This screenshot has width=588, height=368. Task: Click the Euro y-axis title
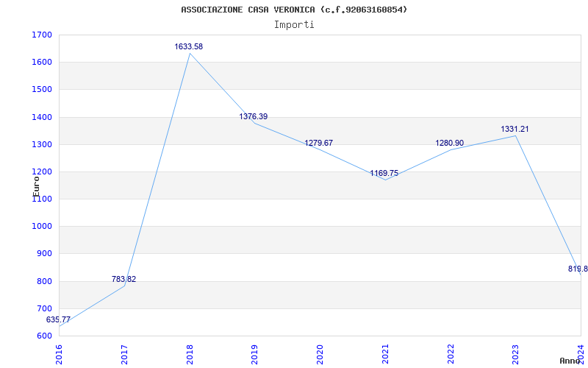36,186
